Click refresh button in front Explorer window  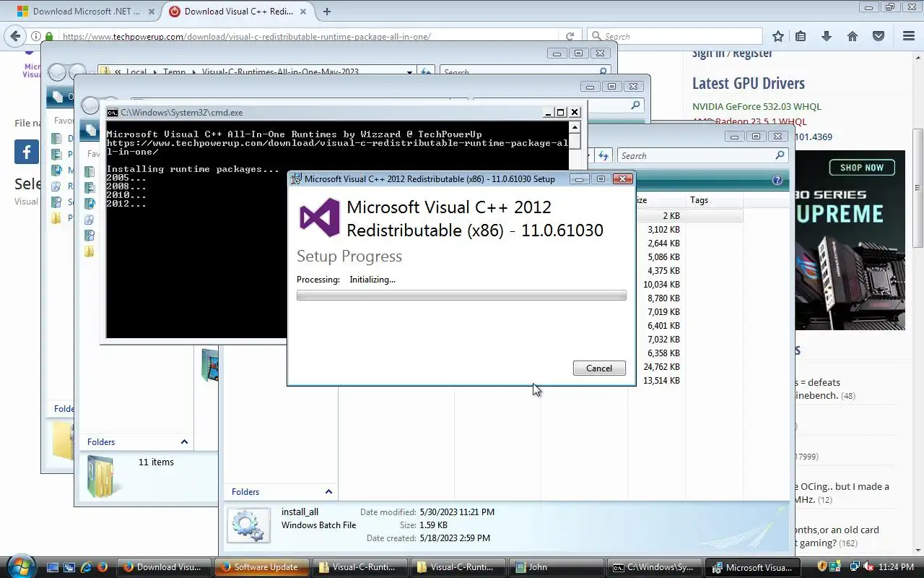click(604, 155)
